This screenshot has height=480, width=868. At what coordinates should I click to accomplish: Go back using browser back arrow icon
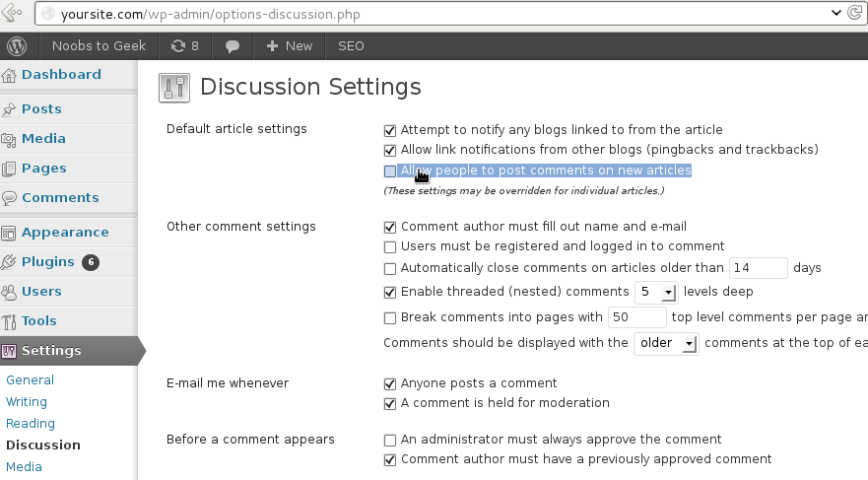pos(12,12)
